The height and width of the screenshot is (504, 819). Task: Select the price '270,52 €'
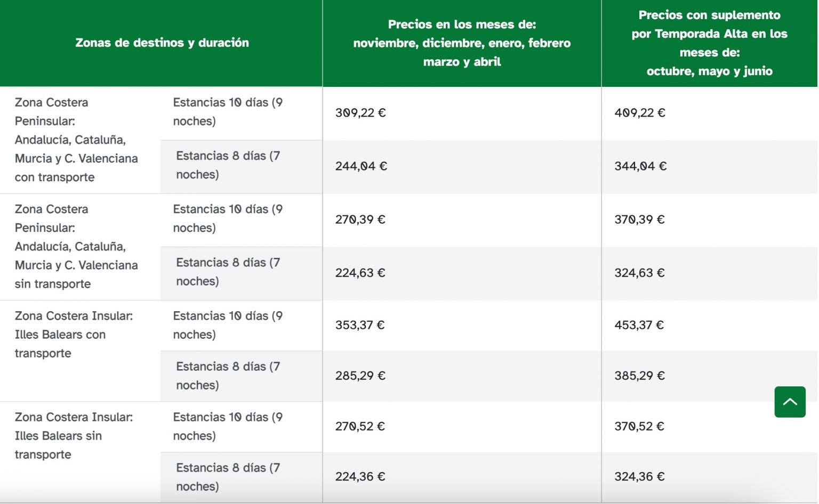359,426
